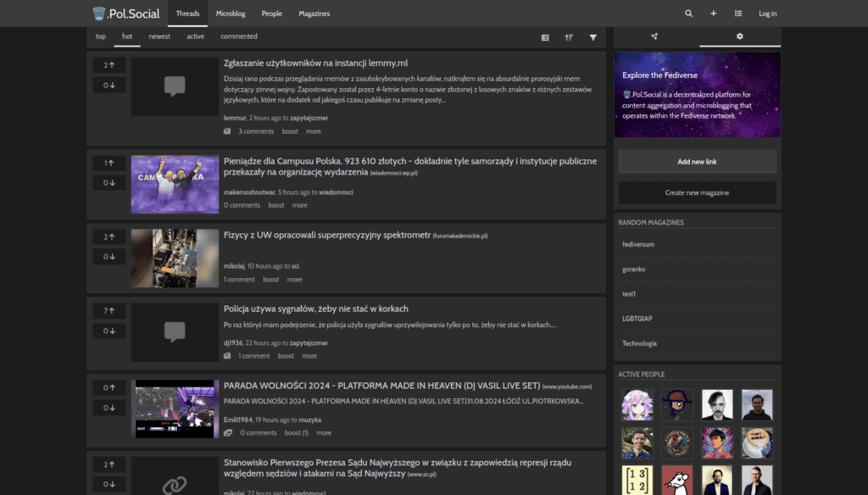Downvote the Stanowisko Pierwszego Prezesa thread
Viewport: 868px width, 495px height.
click(x=109, y=484)
